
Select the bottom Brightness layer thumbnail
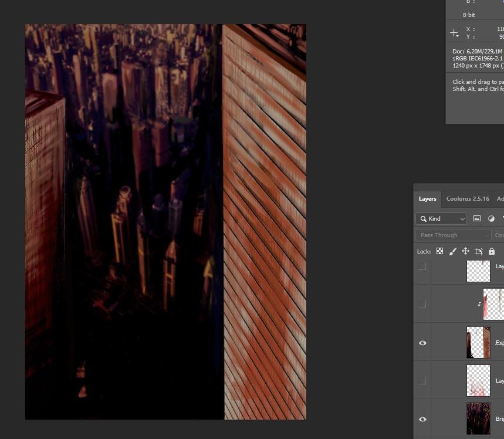click(478, 419)
